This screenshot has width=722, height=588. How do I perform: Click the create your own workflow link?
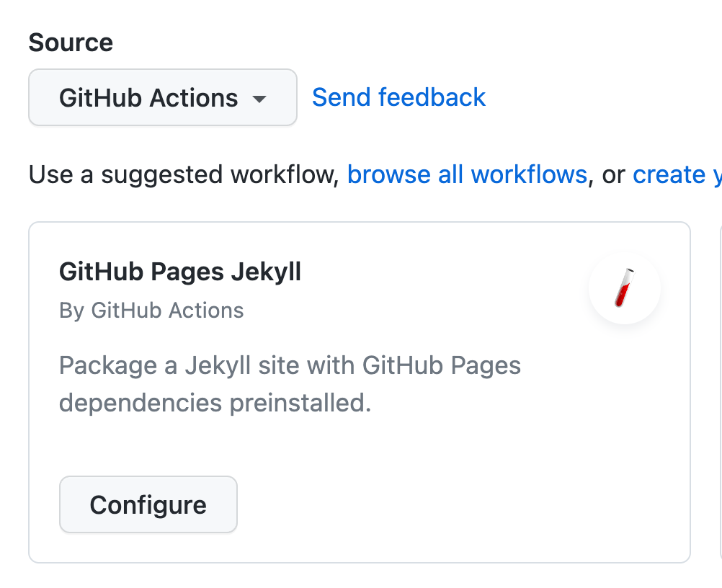point(676,174)
